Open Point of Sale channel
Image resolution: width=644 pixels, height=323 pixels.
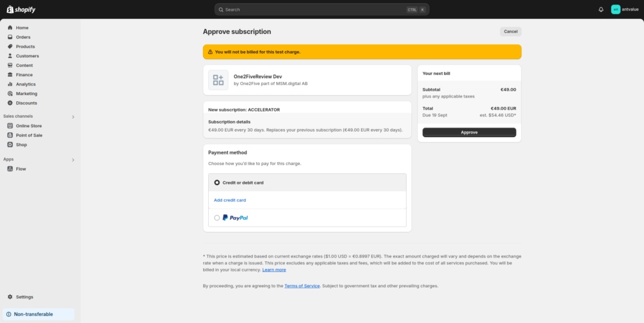(x=28, y=135)
